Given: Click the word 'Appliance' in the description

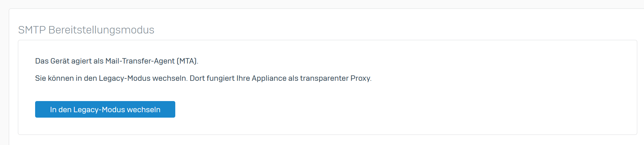Looking at the screenshot, I should point(269,78).
